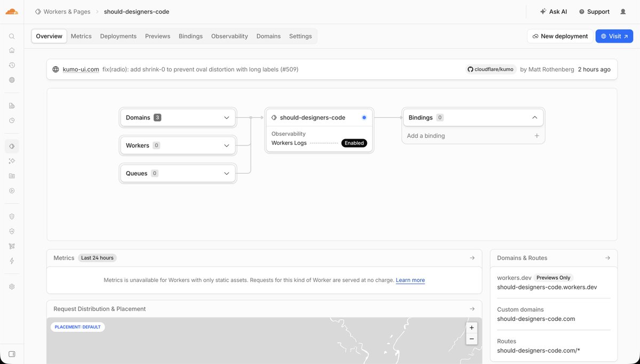Screen dimensions: 640x364
Task: Click the route should-designers-code.com/*
Action: (538, 351)
